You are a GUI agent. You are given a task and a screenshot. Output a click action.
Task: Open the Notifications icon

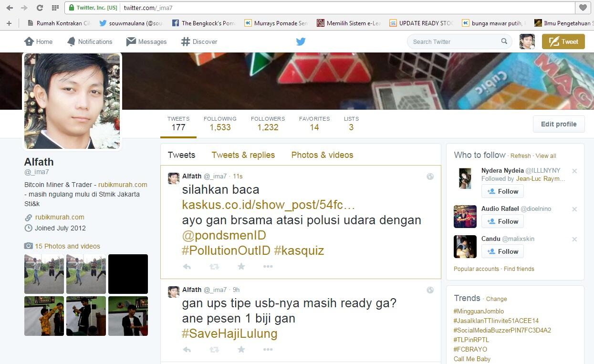coord(72,42)
